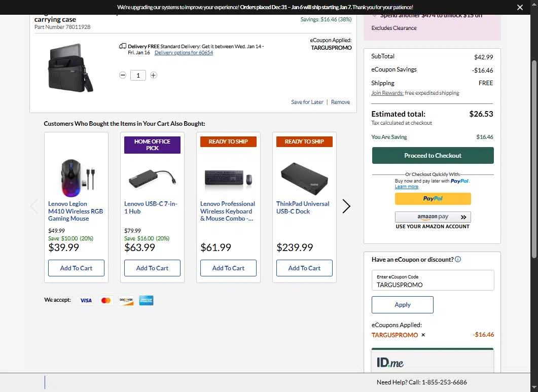Click Join Rewards link
Image resolution: width=538 pixels, height=392 pixels.
click(x=387, y=93)
